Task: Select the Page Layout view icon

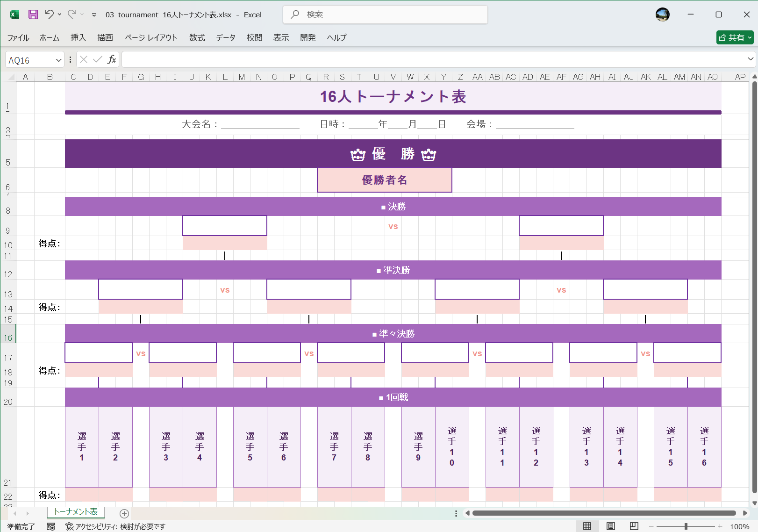Action: [610, 526]
